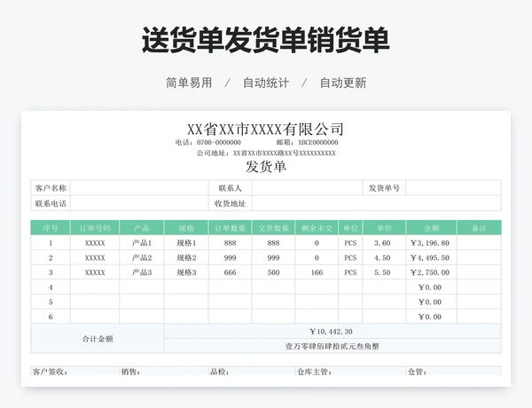Click the 联系电话 label cell
532x408 pixels.
51,203
